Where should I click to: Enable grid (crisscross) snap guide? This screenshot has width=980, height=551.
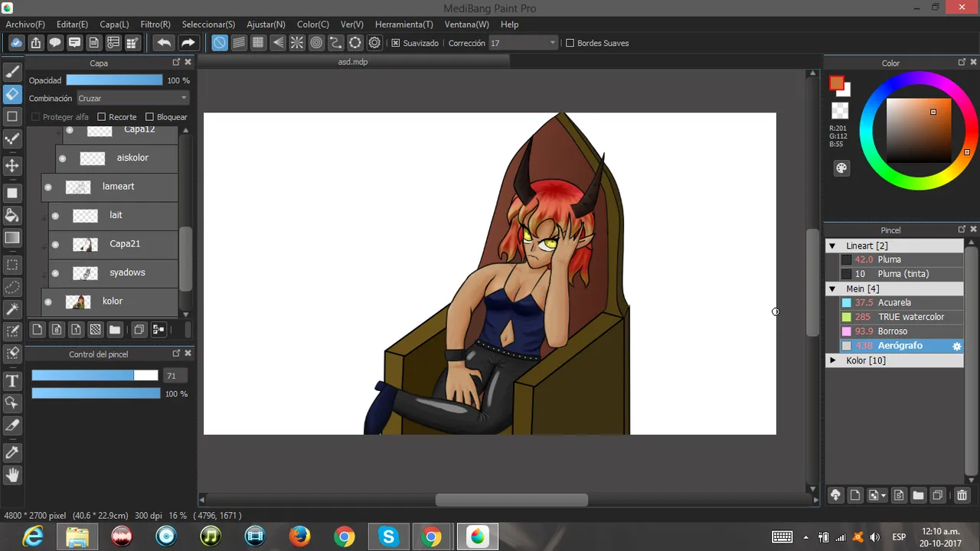[258, 43]
